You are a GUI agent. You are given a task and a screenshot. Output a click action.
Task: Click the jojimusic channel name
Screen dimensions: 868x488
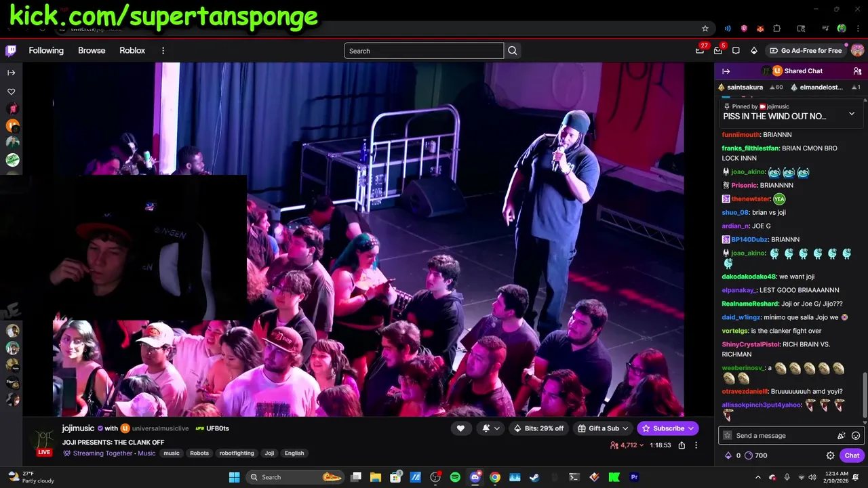78,428
